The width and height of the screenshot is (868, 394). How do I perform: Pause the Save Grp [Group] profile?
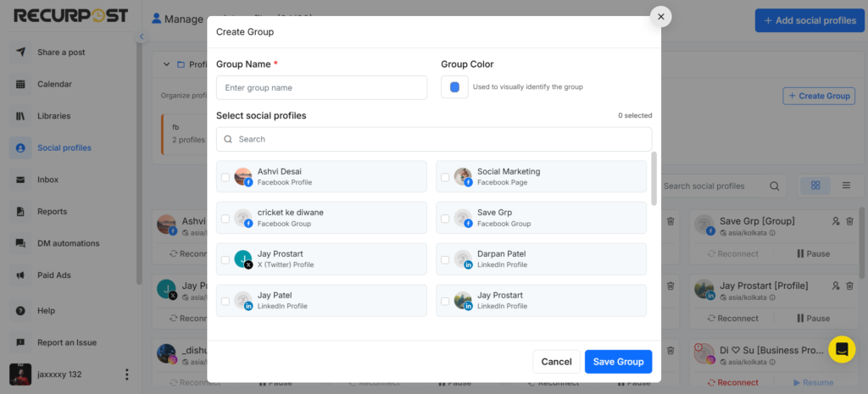[813, 253]
